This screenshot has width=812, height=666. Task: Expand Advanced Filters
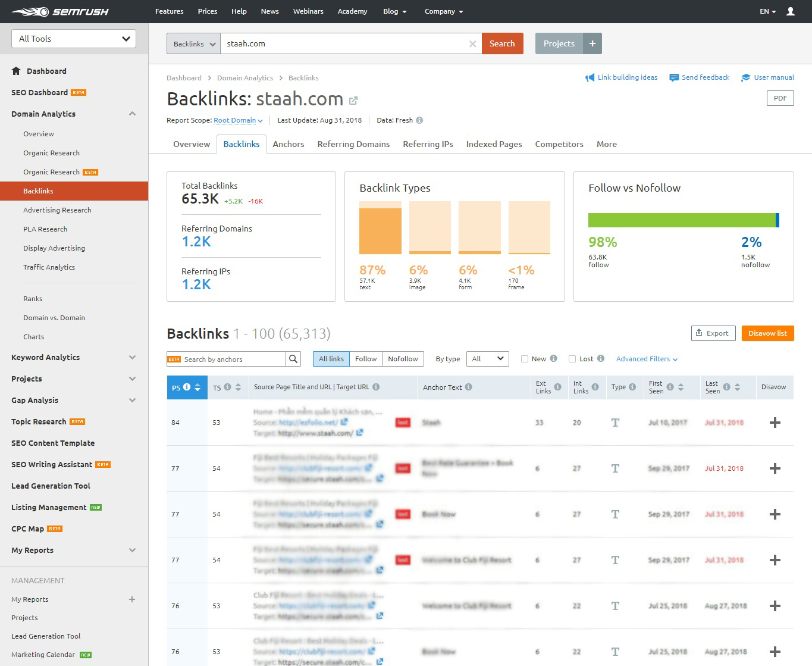(647, 359)
